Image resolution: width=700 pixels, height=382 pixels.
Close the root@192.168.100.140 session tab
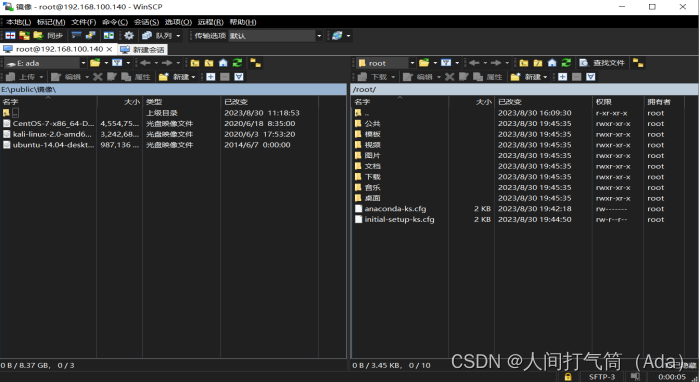[x=109, y=49]
